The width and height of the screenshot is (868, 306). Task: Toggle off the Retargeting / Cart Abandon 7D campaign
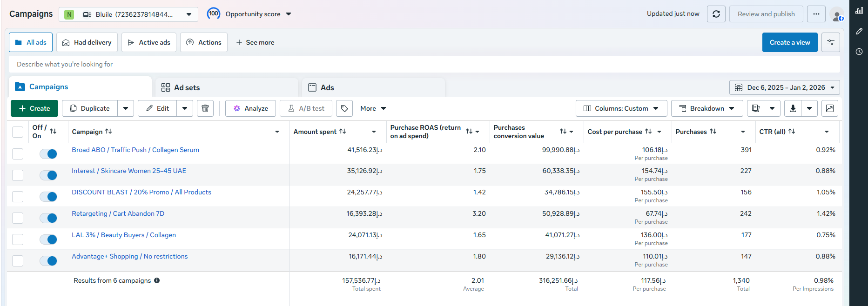(48, 218)
